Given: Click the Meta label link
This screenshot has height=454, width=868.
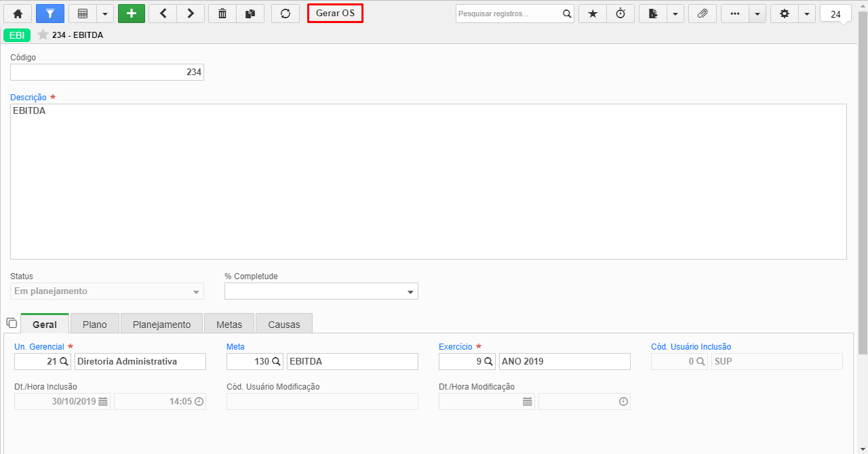Looking at the screenshot, I should 235,347.
